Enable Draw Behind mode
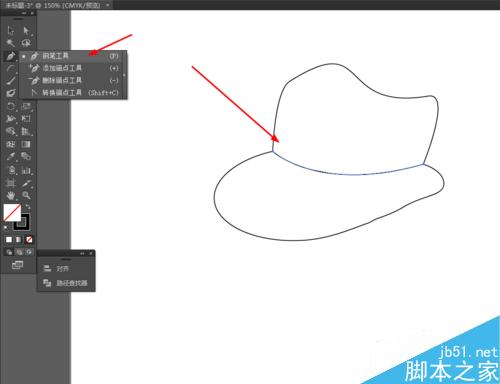The image size is (500, 384). [19, 252]
